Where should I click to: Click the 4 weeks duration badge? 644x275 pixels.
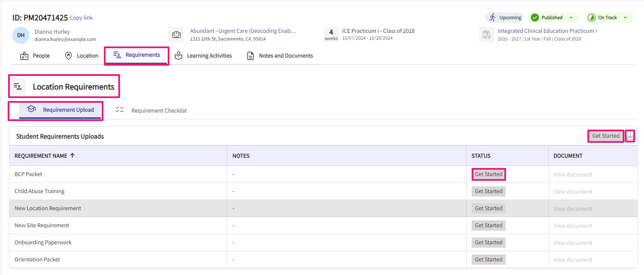[x=331, y=35]
